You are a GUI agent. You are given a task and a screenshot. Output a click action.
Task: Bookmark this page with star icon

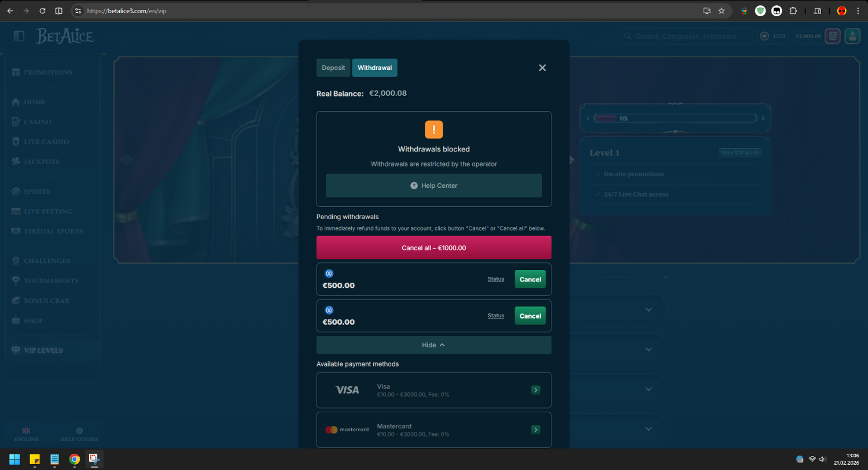[x=722, y=11]
